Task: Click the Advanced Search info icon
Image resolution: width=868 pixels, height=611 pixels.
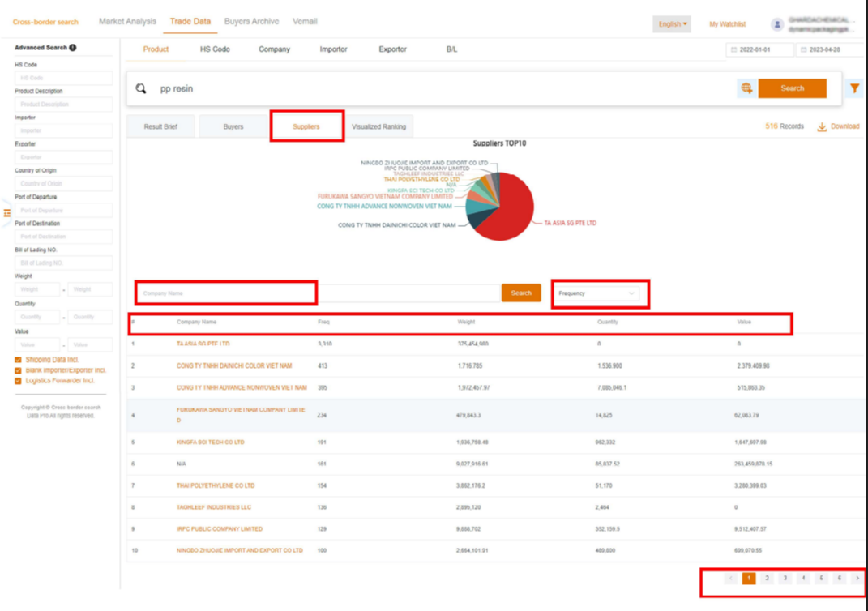Action: [73, 48]
